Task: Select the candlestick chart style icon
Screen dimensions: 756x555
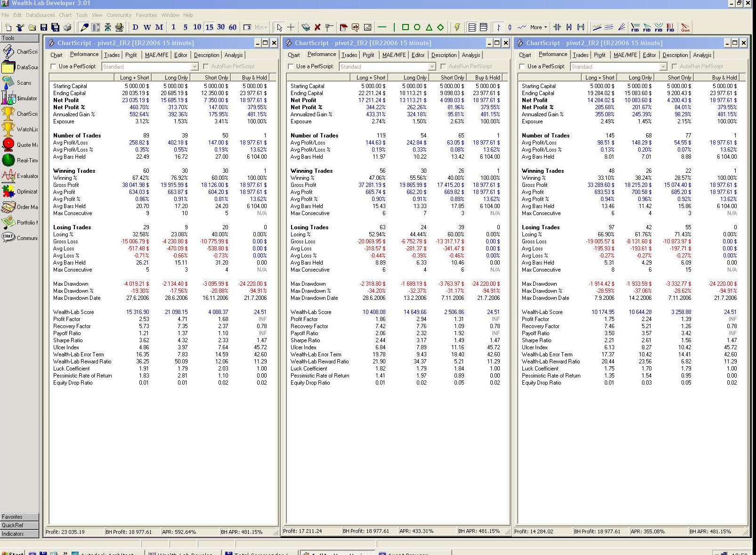Action: [x=510, y=27]
